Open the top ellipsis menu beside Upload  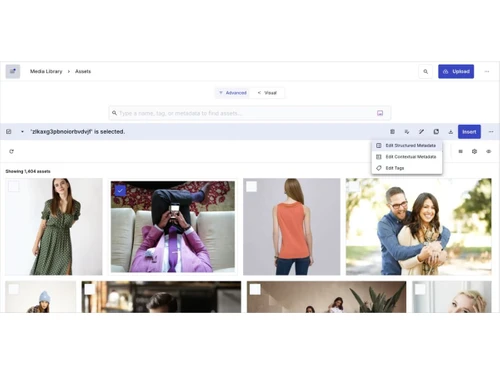487,71
